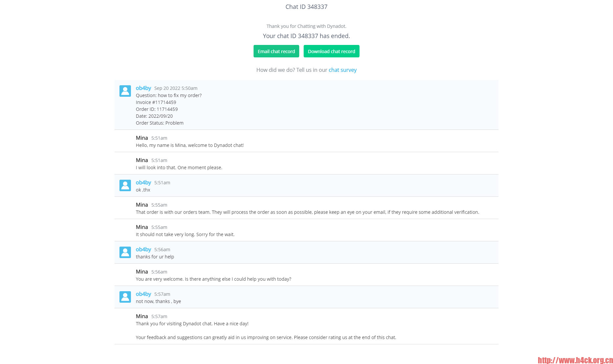Viewport: 613px width, 364px height.
Task: Click ob4by avatar beside 'thanks for ur help'
Action: 125,253
